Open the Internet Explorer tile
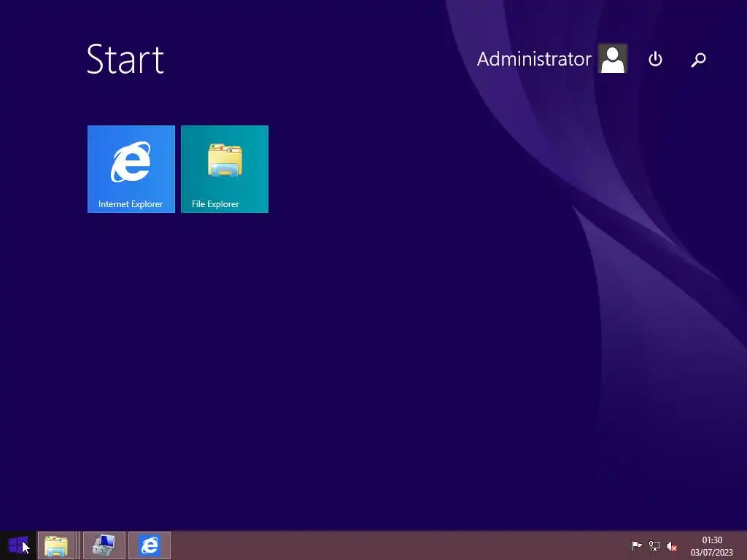 pos(131,169)
